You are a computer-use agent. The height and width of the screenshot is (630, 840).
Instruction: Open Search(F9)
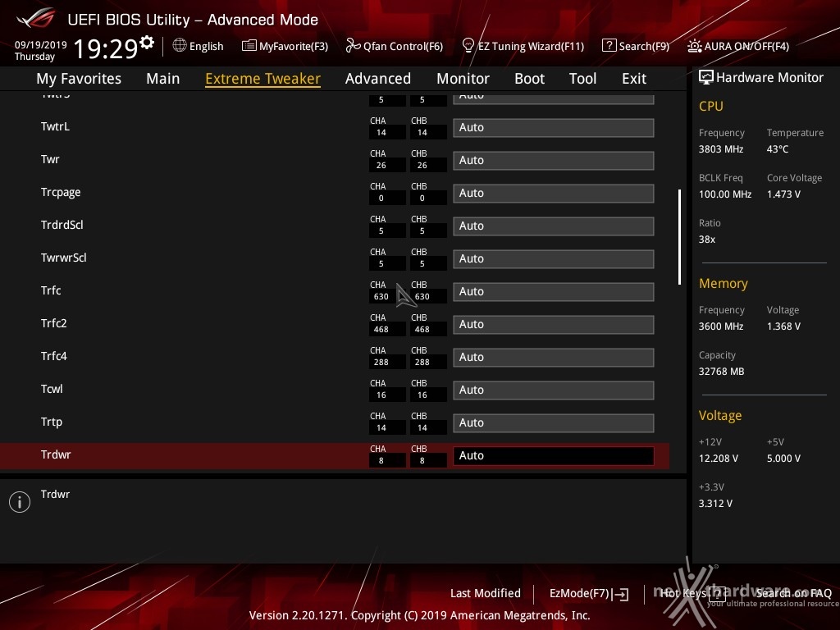[645, 46]
